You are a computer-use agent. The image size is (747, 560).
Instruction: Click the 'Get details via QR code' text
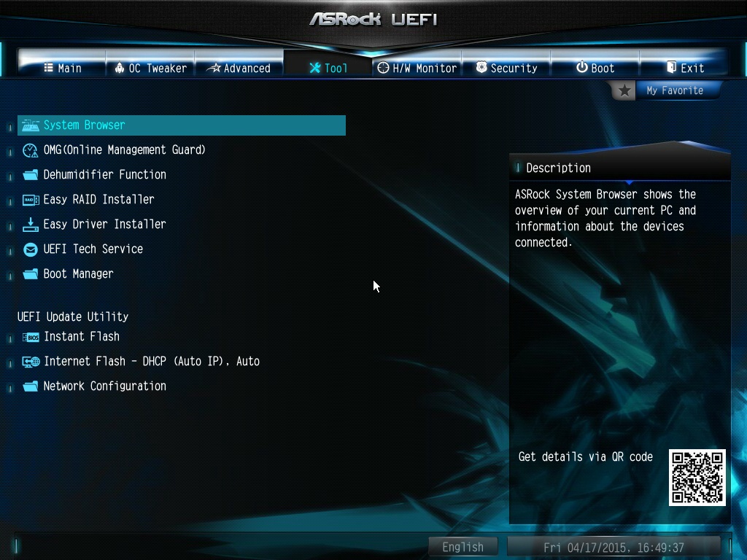point(586,457)
